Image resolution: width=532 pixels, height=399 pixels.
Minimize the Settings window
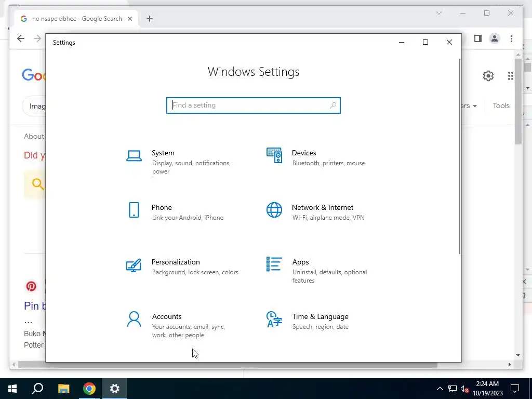[x=402, y=43]
